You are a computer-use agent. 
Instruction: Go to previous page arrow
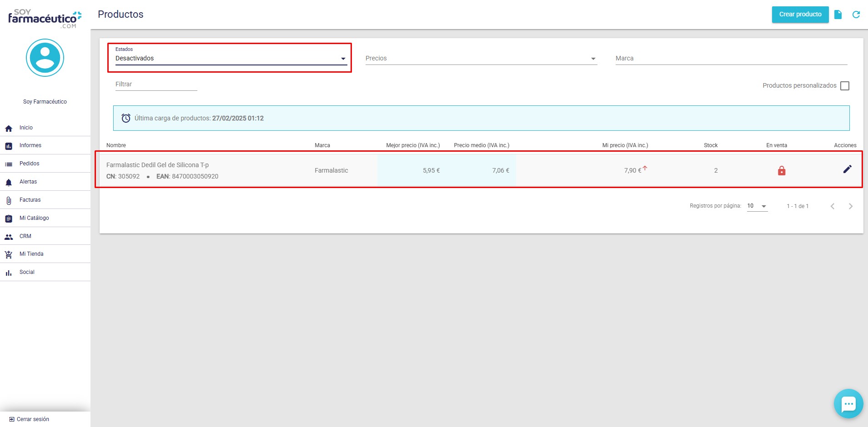click(833, 206)
